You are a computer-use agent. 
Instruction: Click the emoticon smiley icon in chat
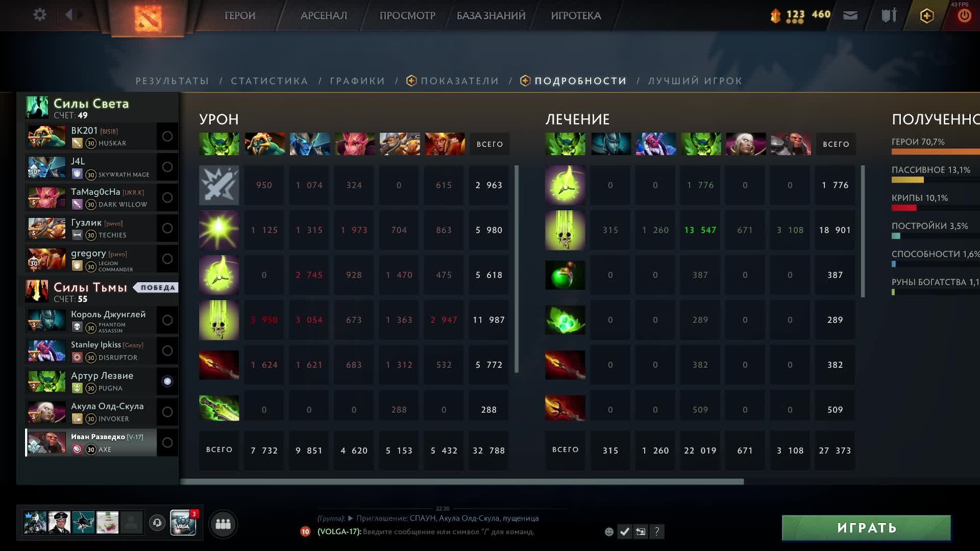pos(609,532)
